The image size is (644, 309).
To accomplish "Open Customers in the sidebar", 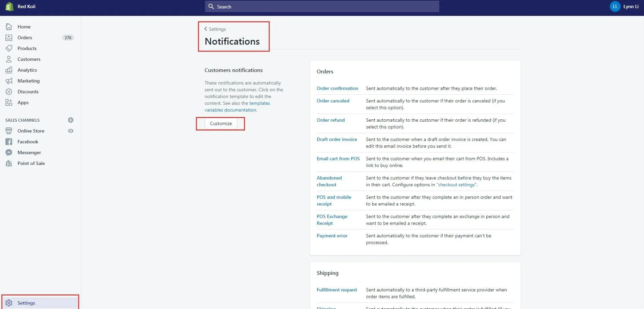I will click(29, 59).
